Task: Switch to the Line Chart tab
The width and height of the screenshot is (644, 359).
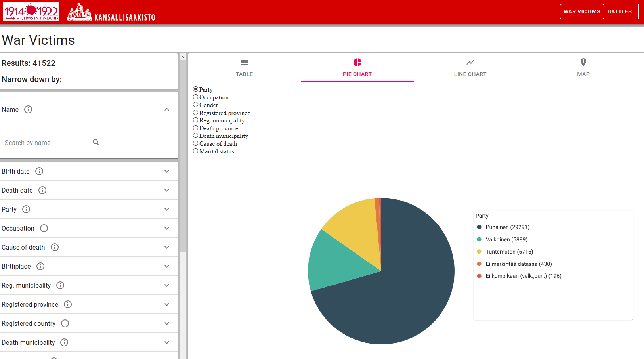Action: tap(470, 67)
